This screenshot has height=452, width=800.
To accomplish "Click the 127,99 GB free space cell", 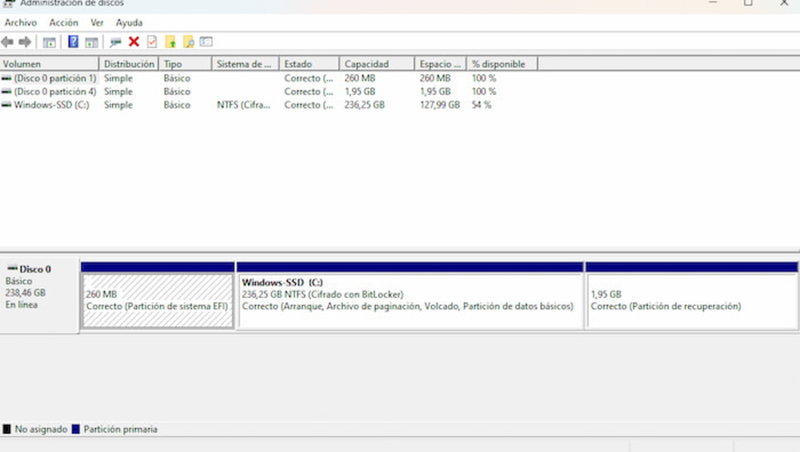I will (x=440, y=105).
